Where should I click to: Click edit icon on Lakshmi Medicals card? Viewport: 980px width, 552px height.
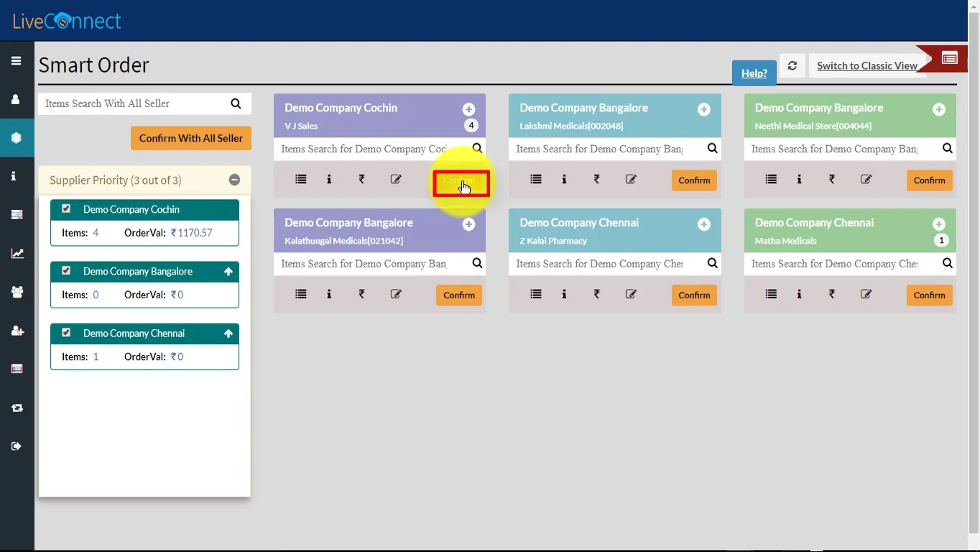click(x=631, y=180)
